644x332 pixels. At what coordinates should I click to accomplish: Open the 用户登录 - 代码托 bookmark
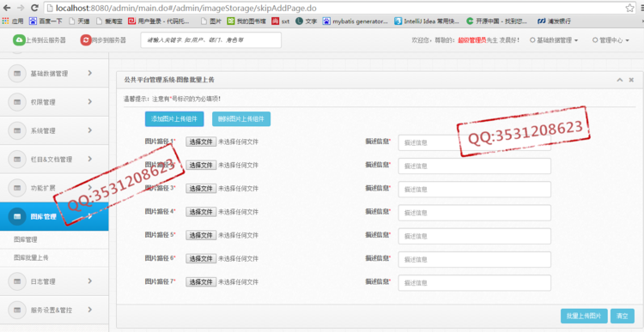[x=159, y=21]
